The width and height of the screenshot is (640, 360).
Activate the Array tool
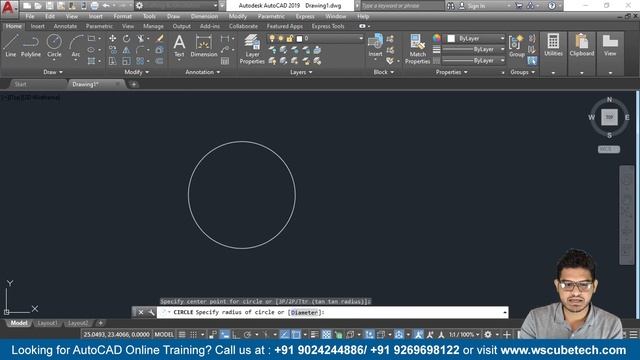(141, 61)
